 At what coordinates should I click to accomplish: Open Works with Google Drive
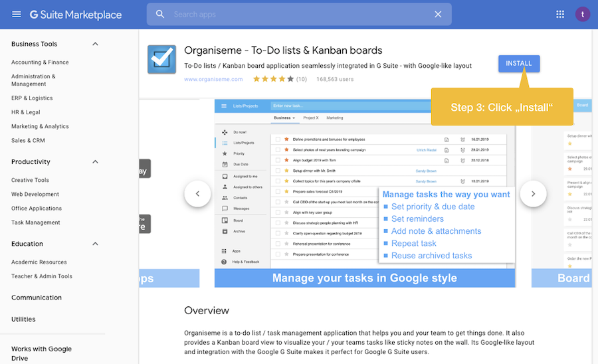pyautogui.click(x=42, y=353)
